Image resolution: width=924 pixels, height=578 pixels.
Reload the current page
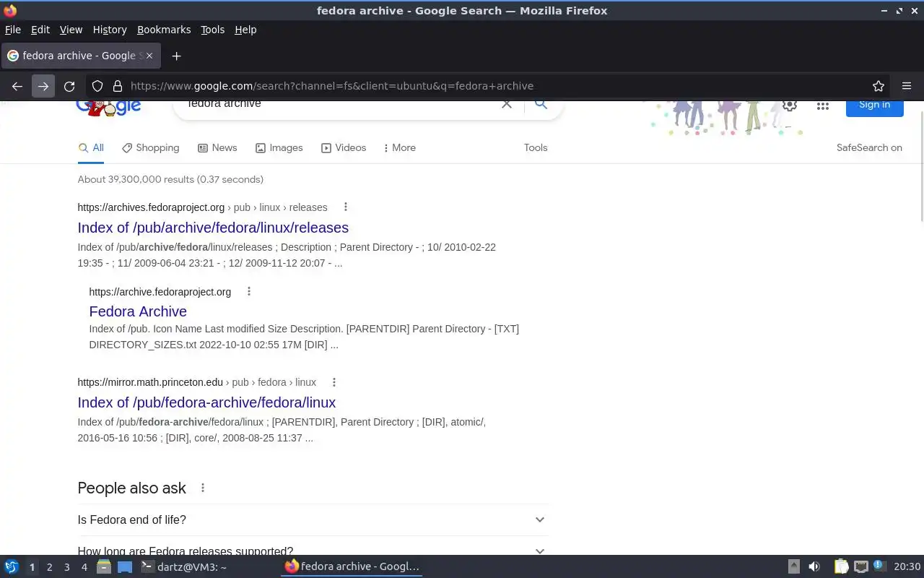[x=69, y=86]
